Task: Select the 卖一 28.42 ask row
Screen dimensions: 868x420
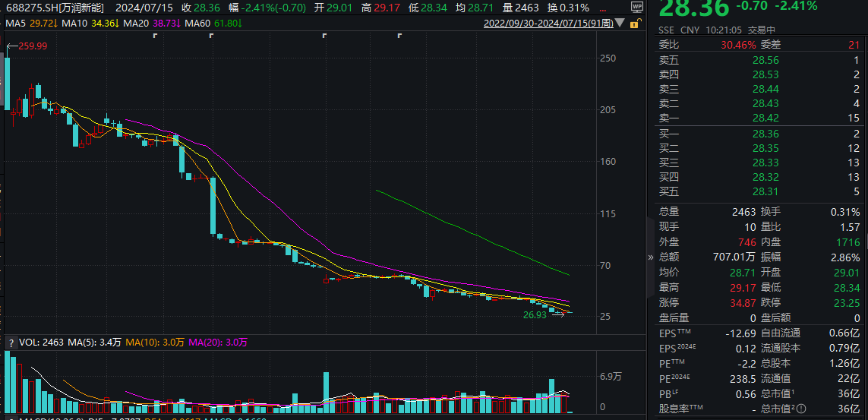Action: coord(759,118)
